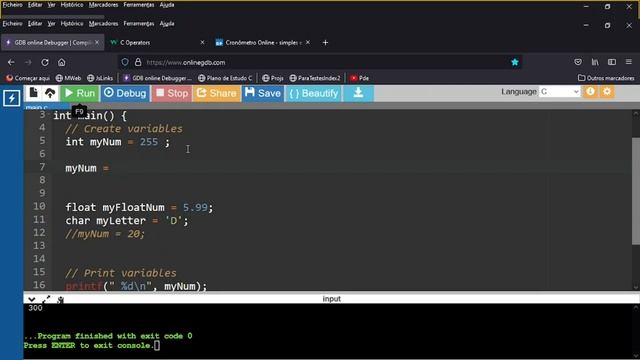
Task: Toggle the browser sidebar icon
Action: tap(612, 62)
